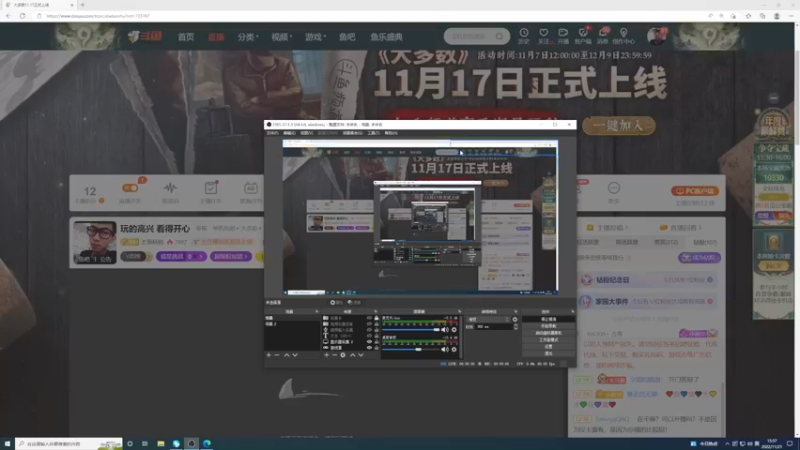
Task: Add a new scene with plus icon
Action: click(269, 355)
